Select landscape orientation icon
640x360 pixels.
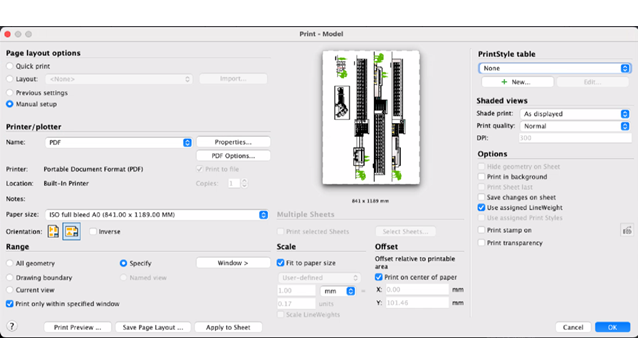[71, 231]
